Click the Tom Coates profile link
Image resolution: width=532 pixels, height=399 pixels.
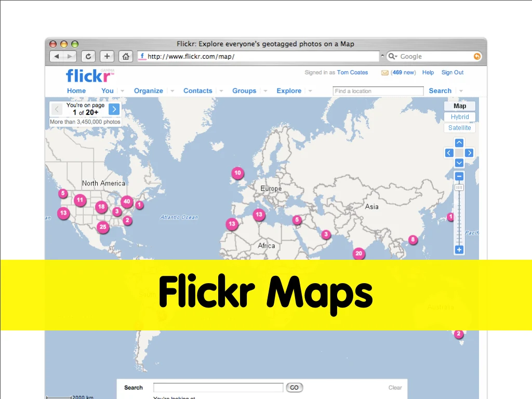pos(352,72)
